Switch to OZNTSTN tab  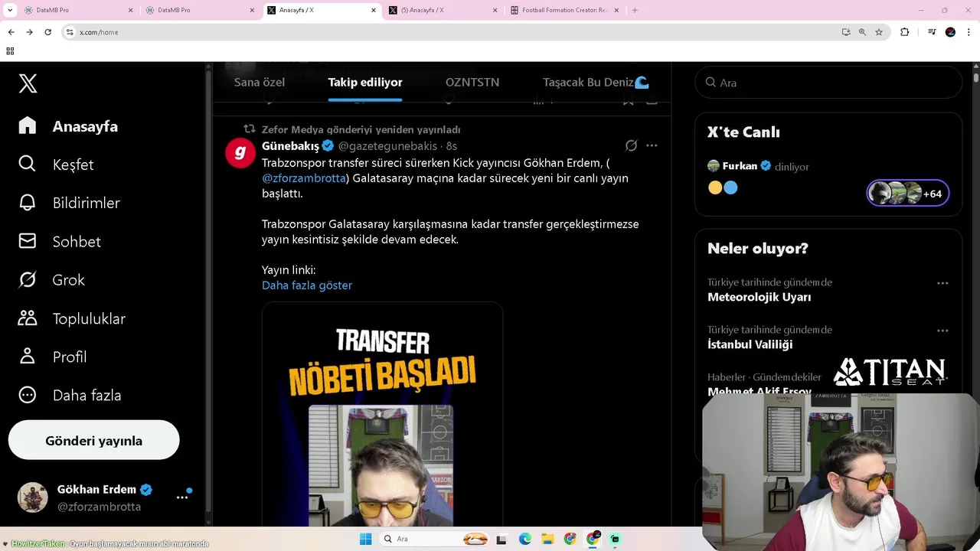tap(472, 82)
